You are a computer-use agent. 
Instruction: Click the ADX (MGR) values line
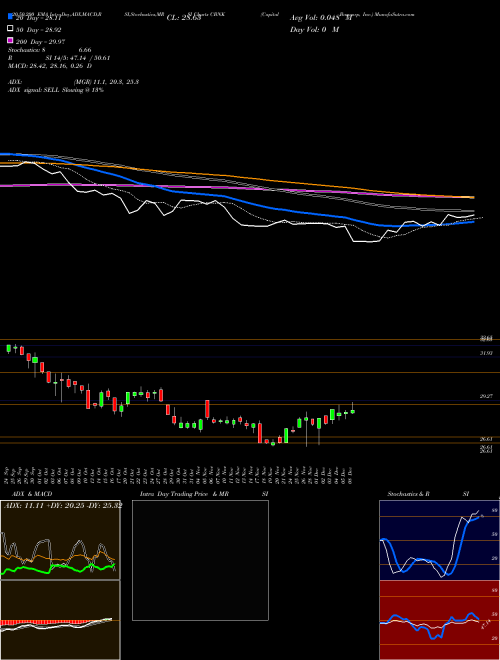pyautogui.click(x=74, y=82)
